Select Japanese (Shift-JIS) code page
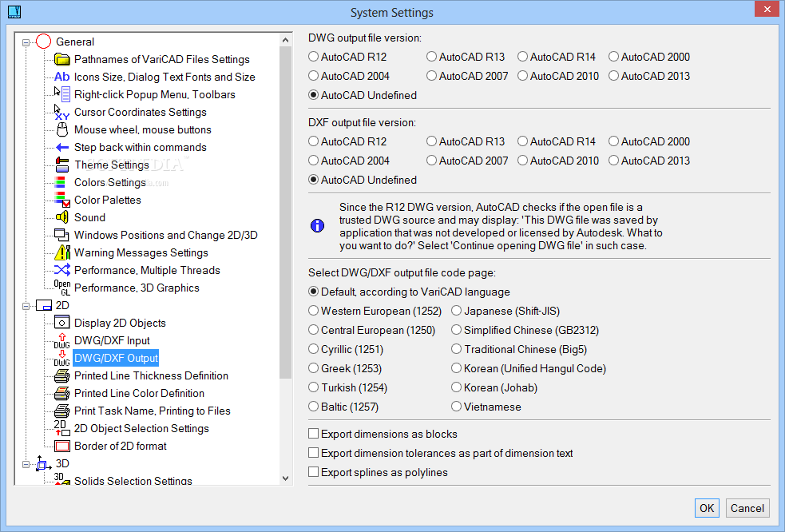Viewport: 785px width, 532px height. [x=505, y=311]
